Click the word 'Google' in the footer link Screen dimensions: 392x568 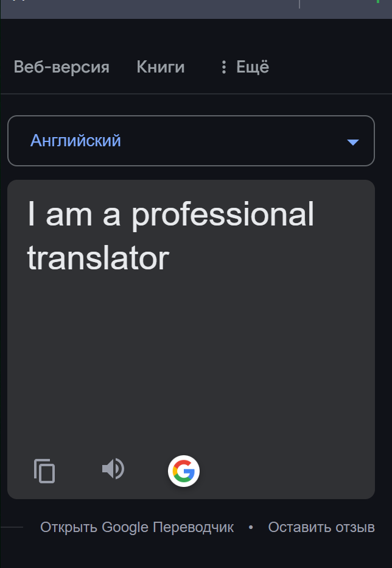pos(125,527)
